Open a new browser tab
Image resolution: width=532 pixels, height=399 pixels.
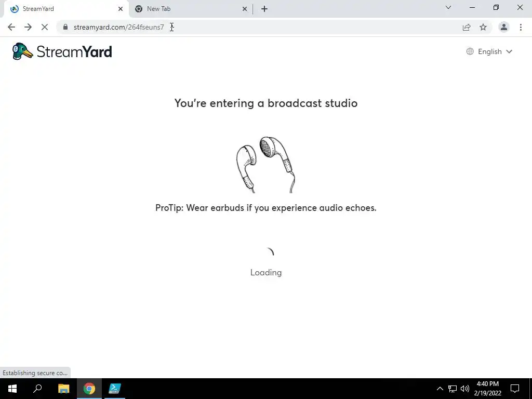point(264,9)
